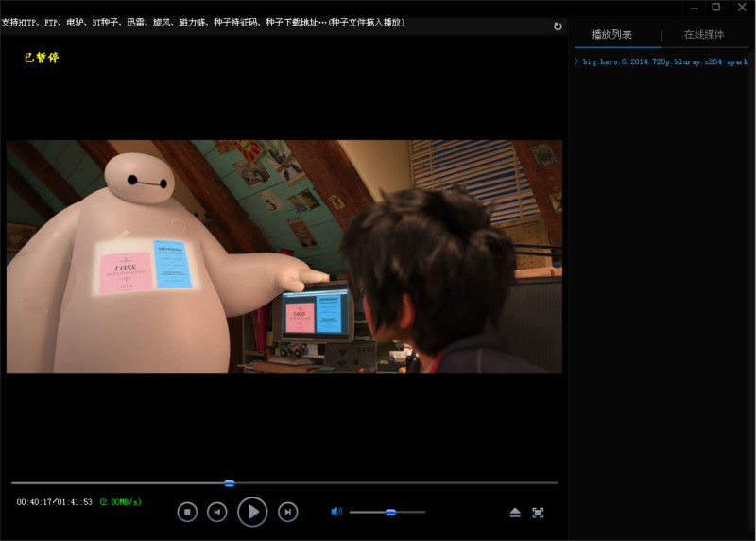Click the refresh icon beside the URL bar

coord(558,26)
